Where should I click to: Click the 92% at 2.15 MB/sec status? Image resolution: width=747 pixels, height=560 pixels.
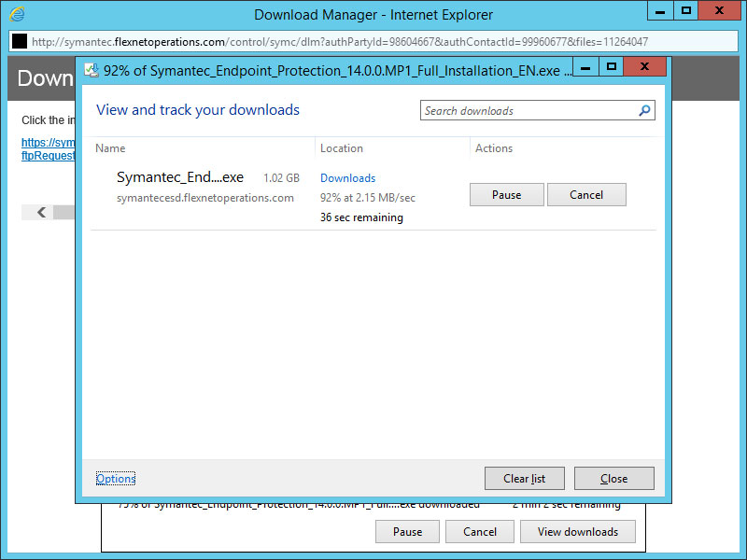pyautogui.click(x=368, y=198)
